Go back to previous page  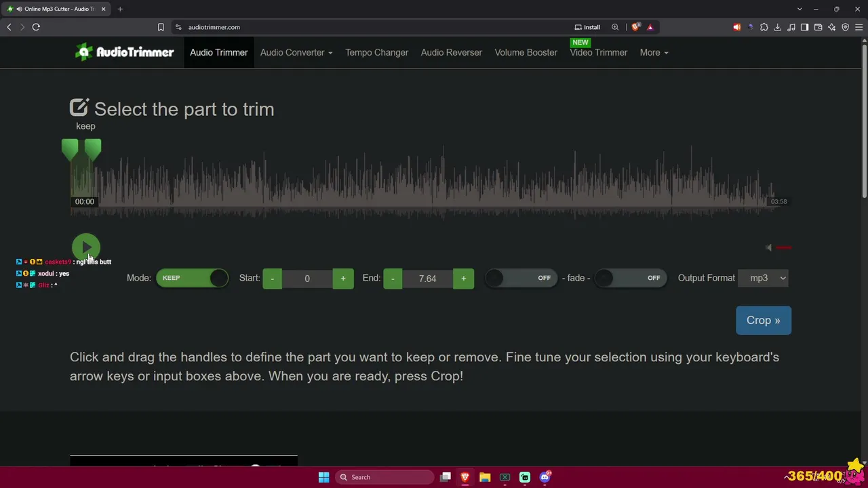[9, 27]
